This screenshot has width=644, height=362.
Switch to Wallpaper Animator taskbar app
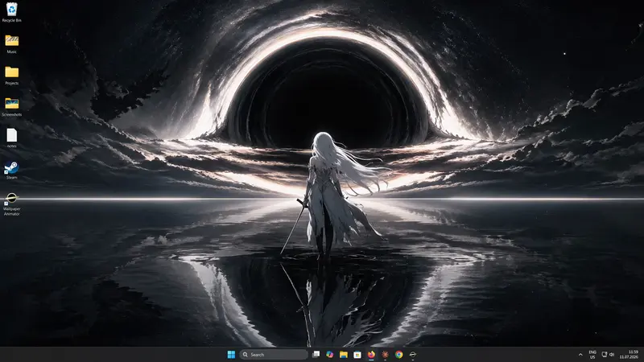pyautogui.click(x=413, y=355)
